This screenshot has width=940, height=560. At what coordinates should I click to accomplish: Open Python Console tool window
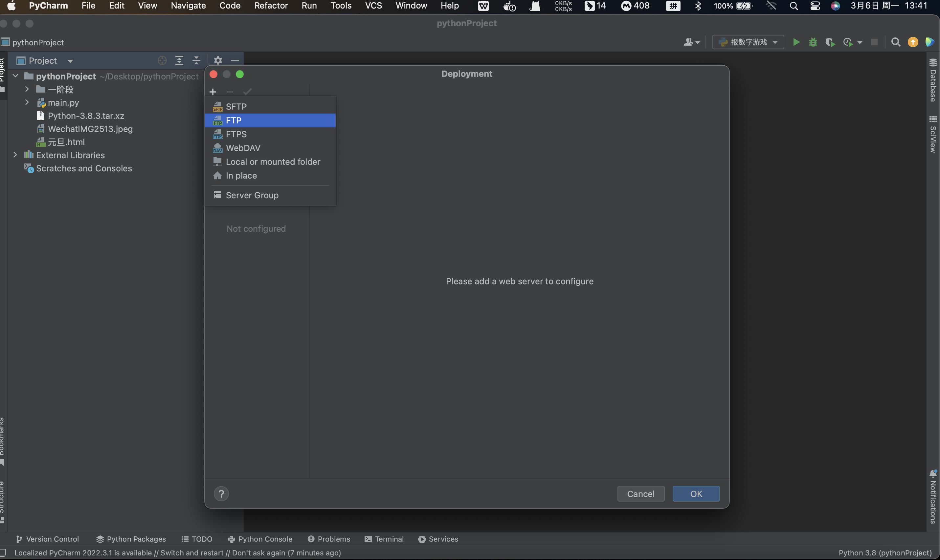260,539
